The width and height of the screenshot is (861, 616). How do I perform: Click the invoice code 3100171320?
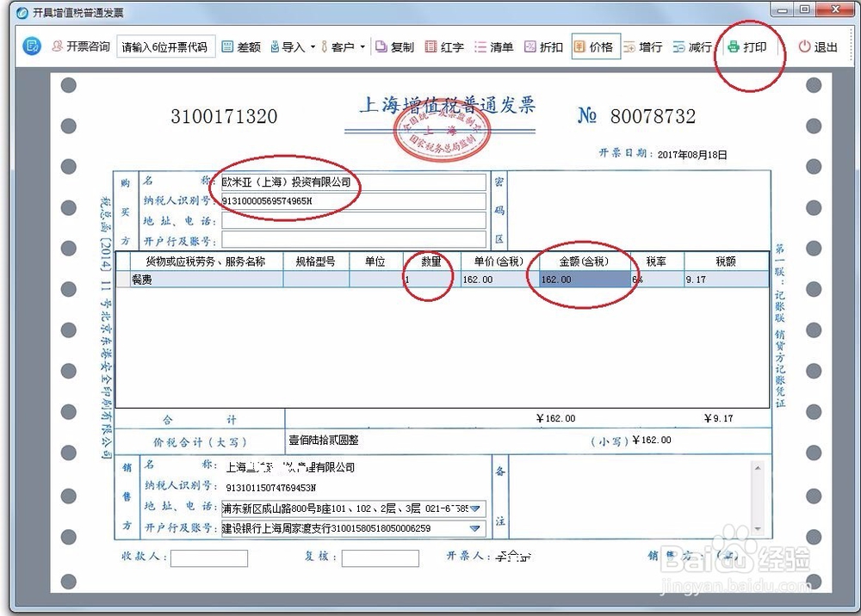point(224,116)
